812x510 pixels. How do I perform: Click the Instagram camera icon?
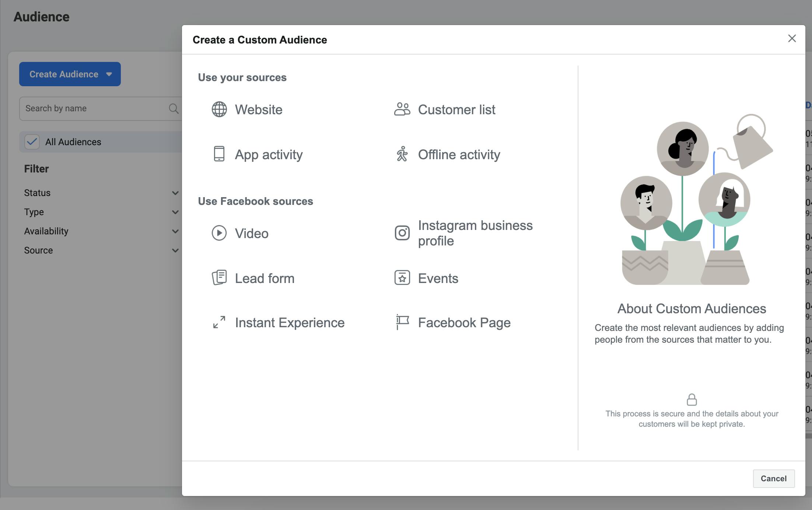click(x=402, y=233)
